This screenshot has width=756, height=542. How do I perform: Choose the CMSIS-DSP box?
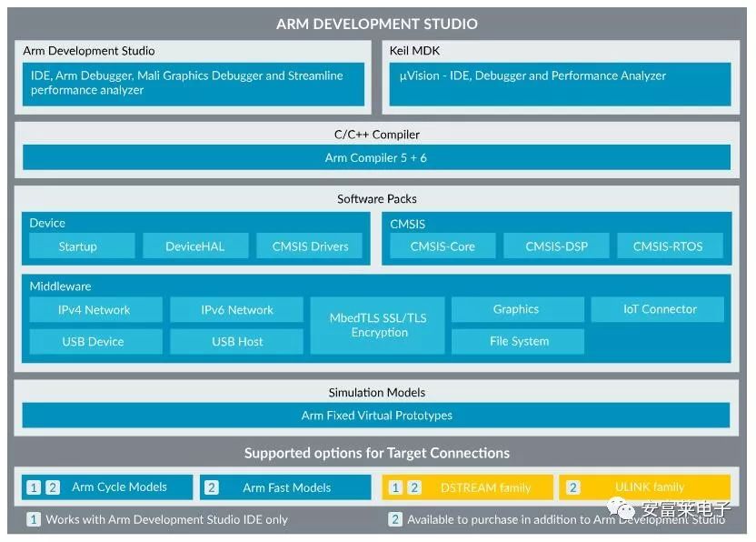(x=556, y=246)
